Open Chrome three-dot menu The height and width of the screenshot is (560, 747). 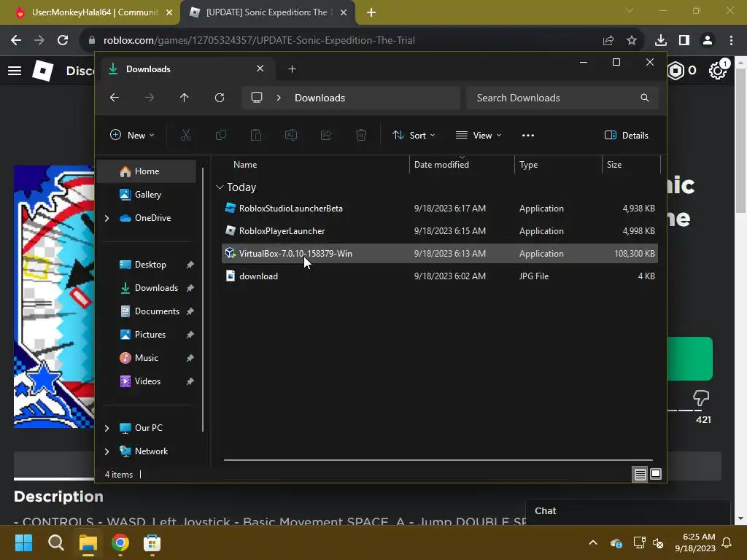point(731,41)
